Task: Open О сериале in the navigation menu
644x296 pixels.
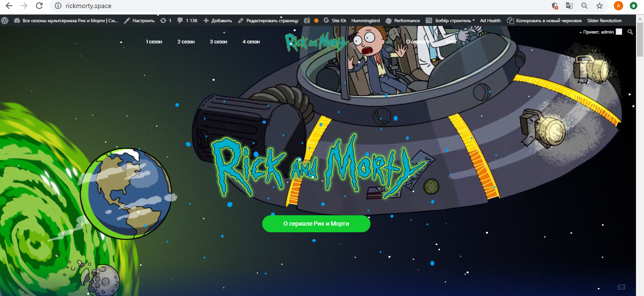Action: point(418,42)
